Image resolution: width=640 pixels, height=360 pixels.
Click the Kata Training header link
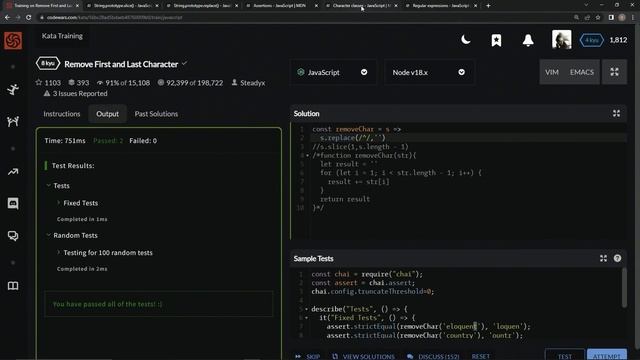pyautogui.click(x=62, y=36)
